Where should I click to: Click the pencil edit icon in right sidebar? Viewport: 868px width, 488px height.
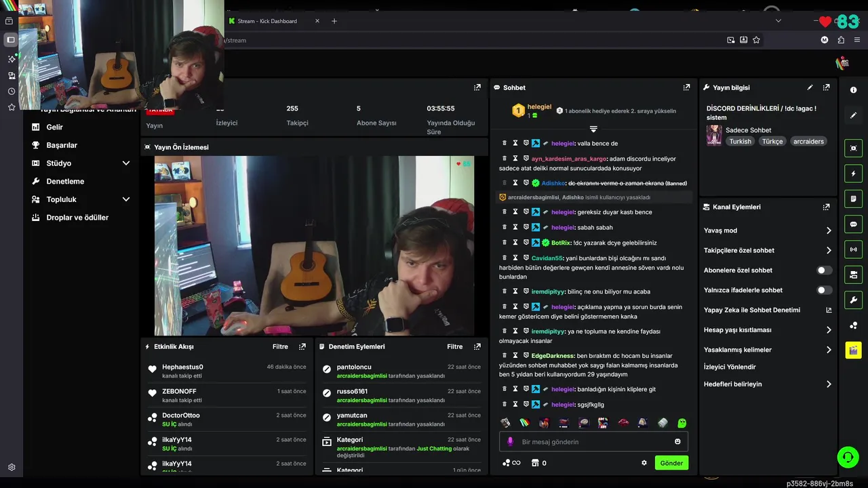[x=853, y=115]
